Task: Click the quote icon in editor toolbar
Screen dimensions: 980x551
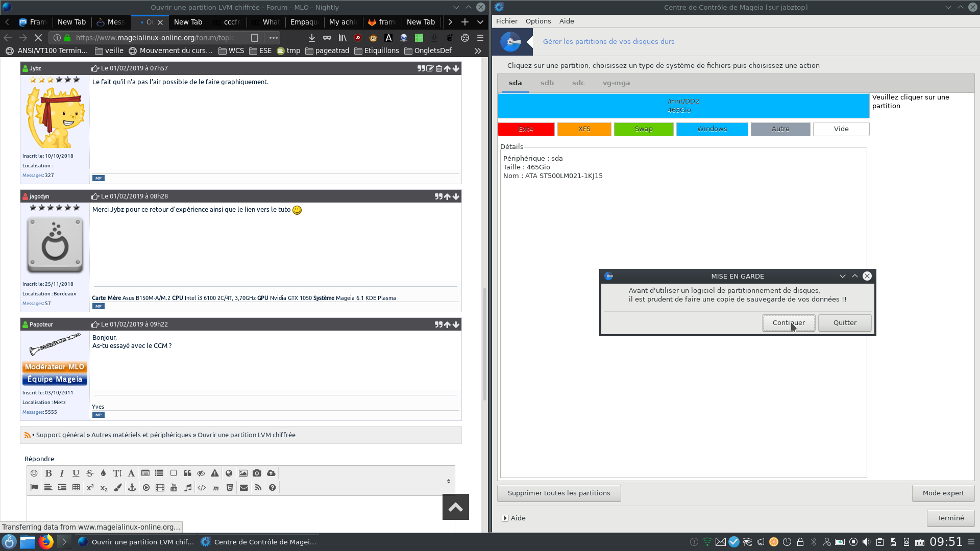Action: pyautogui.click(x=187, y=473)
